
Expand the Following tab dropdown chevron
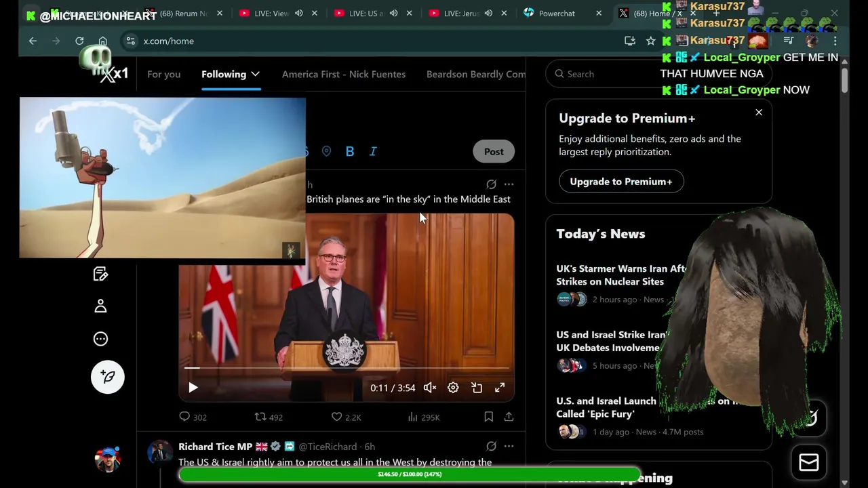pos(255,74)
